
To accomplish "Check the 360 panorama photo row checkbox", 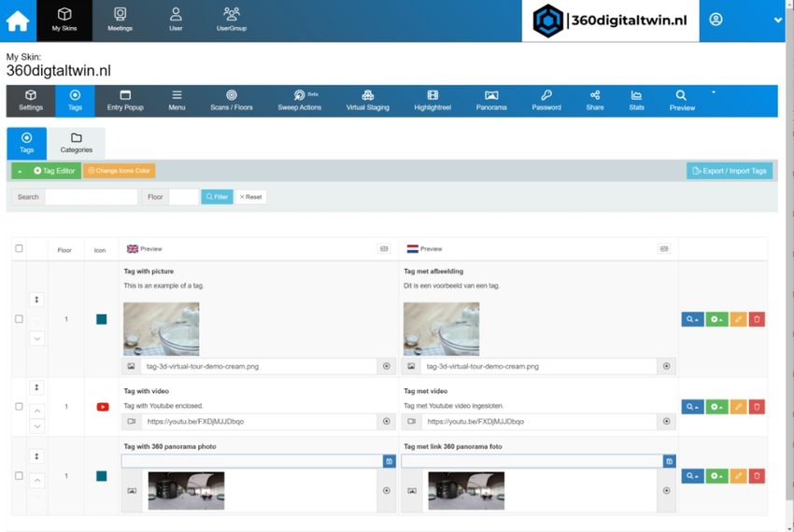I will 19,476.
